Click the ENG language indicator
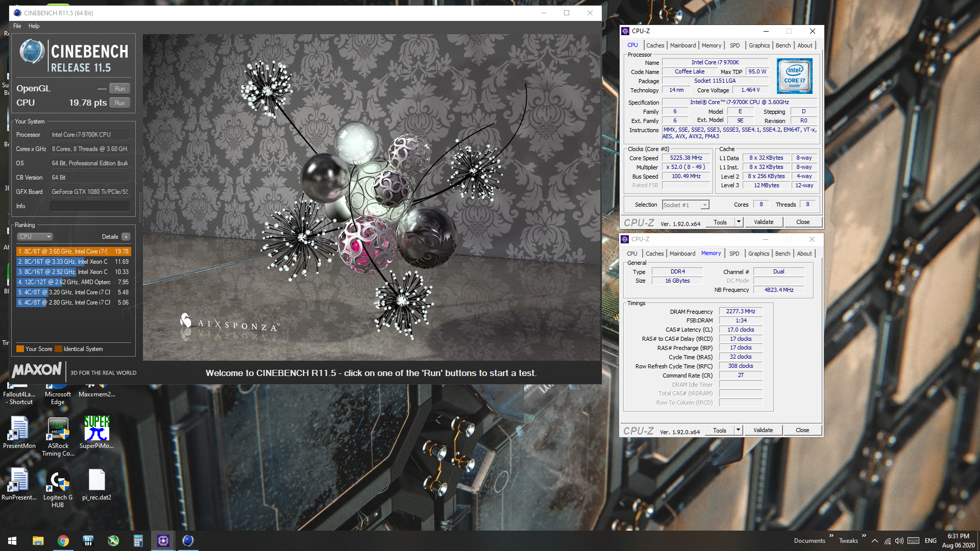The width and height of the screenshot is (980, 551). click(x=930, y=541)
